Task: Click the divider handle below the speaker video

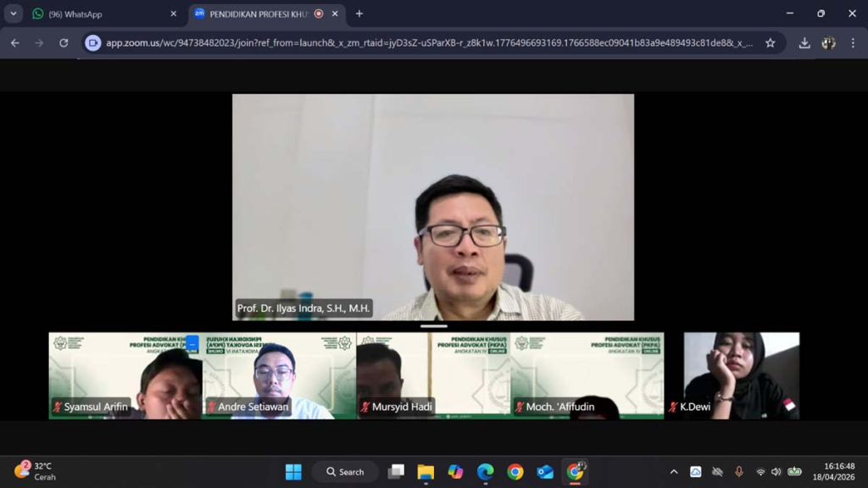Action: (x=433, y=326)
